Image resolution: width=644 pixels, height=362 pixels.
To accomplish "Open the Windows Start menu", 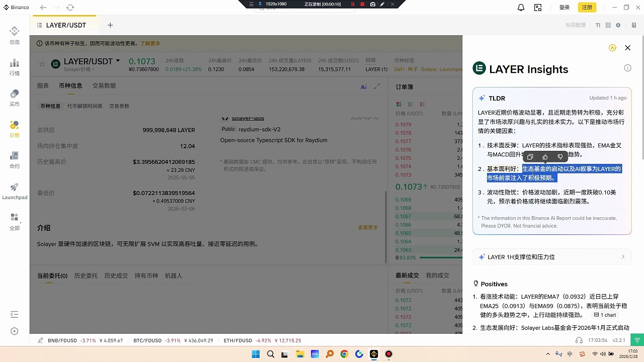I will 256,354.
